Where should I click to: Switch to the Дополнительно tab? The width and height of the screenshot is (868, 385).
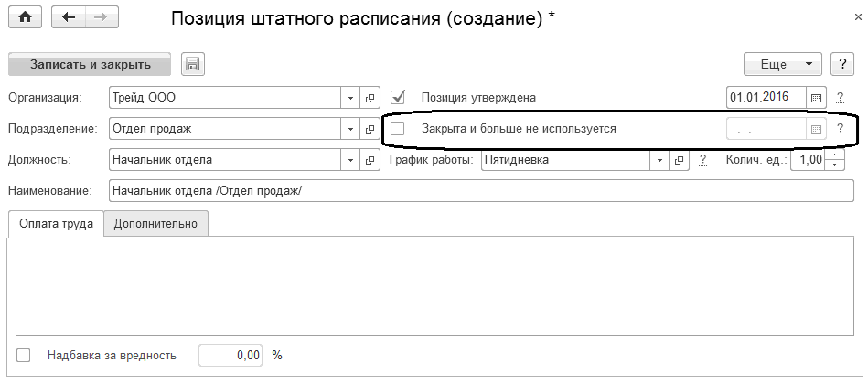coord(155,224)
